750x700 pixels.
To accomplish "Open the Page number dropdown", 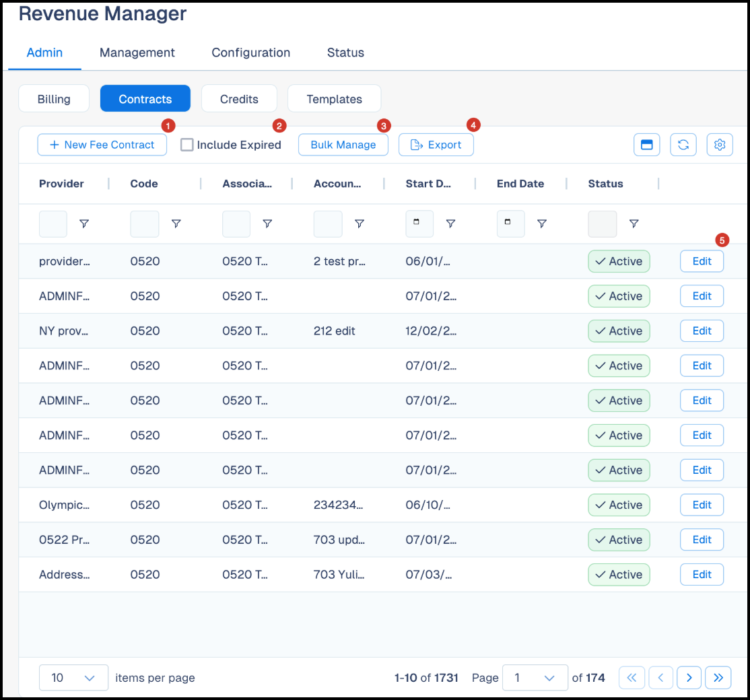I will pos(535,678).
